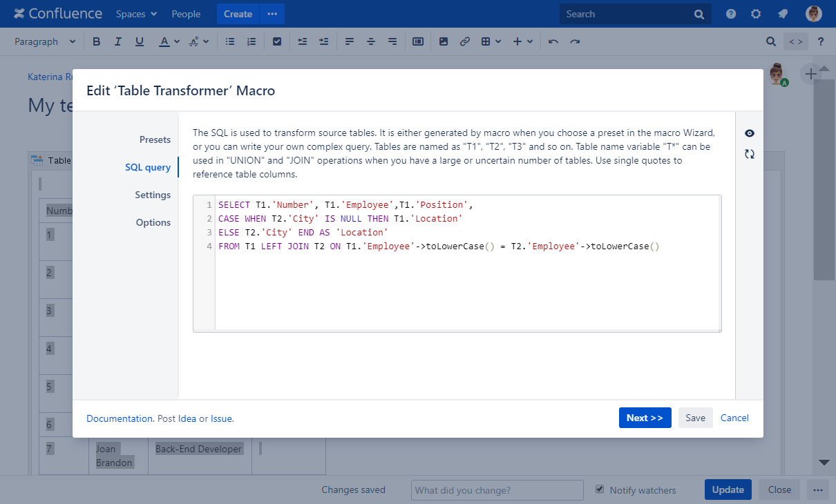Image resolution: width=836 pixels, height=504 pixels.
Task: Click the notifications icon in header
Action: pos(783,14)
